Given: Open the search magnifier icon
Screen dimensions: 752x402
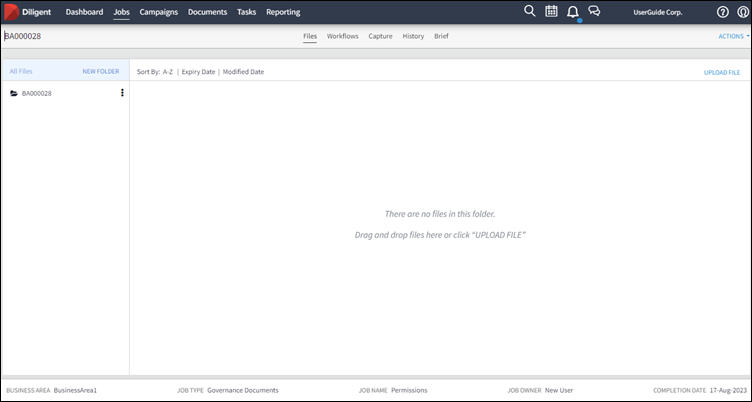Looking at the screenshot, I should (530, 11).
